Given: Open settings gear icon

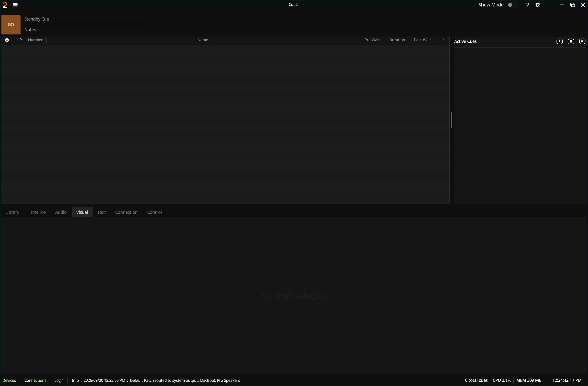Looking at the screenshot, I should tap(538, 5).
